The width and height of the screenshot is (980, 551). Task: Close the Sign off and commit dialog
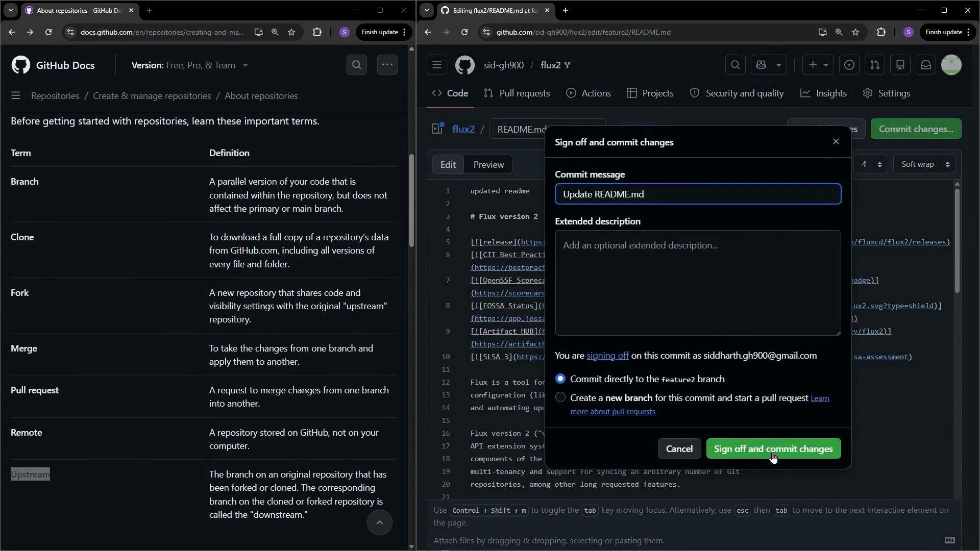pyautogui.click(x=836, y=141)
